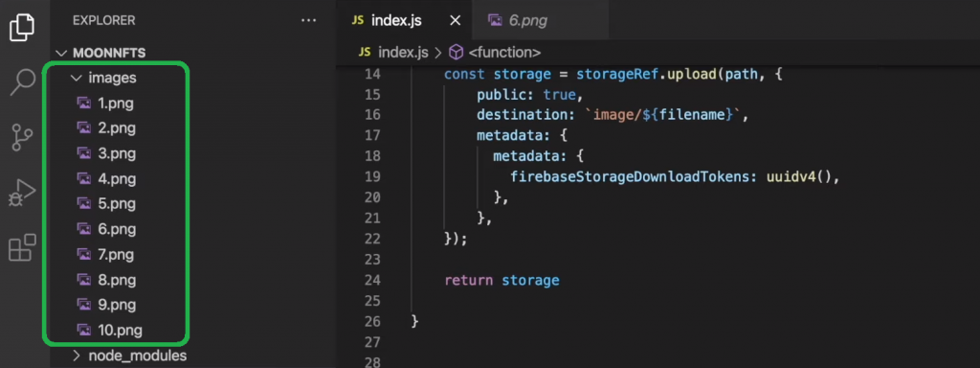Open the Extensions view icon

pyautogui.click(x=22, y=248)
